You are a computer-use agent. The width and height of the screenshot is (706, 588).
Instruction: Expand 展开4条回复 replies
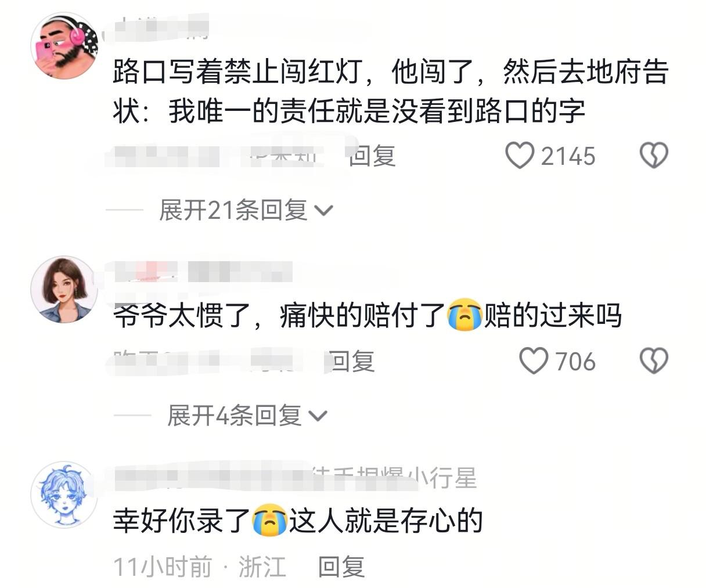click(x=247, y=416)
